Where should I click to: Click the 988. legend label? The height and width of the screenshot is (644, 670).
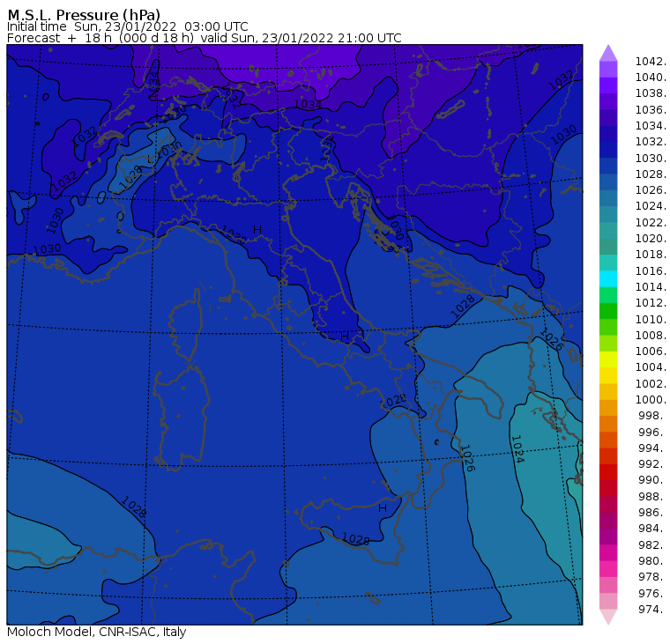click(x=652, y=496)
